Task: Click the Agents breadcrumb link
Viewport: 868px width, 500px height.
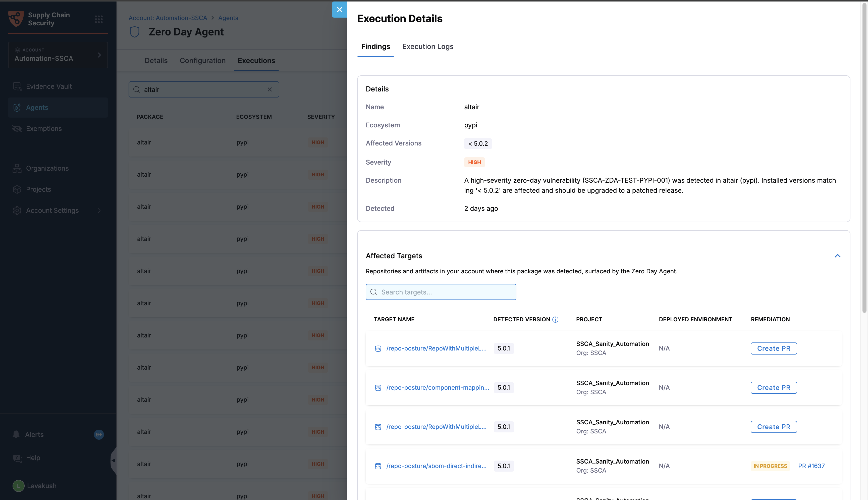Action: (x=228, y=18)
